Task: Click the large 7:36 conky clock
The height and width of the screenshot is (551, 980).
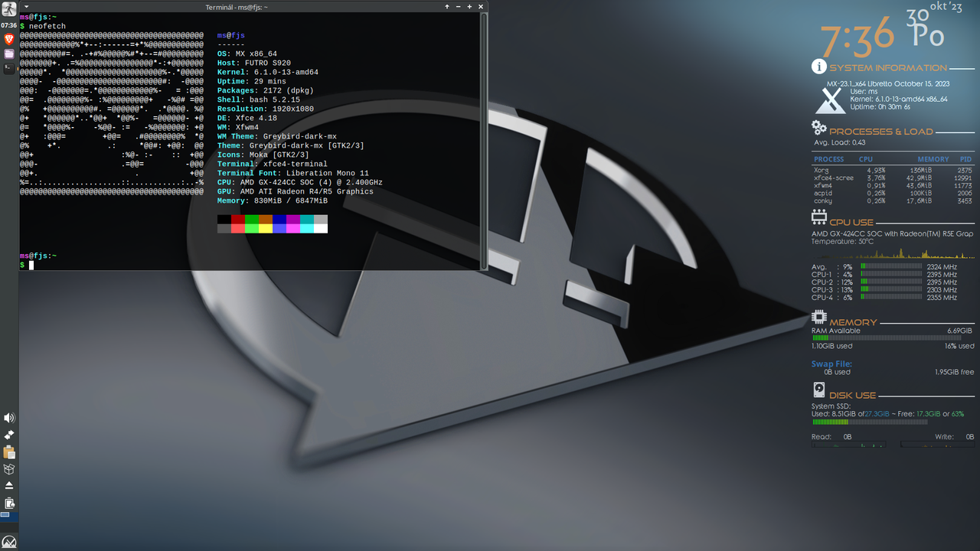Action: (x=857, y=36)
